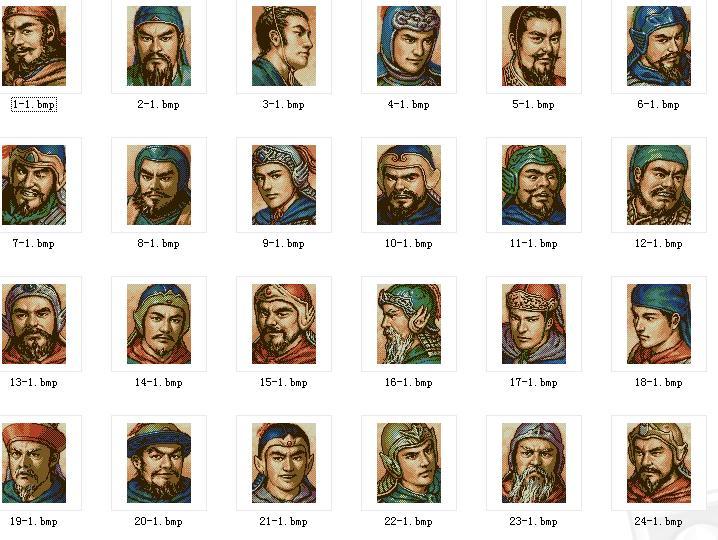Viewport: 718px width, 540px height.
Task: Select the 1-1.bmp portrait thumbnail
Action: (34, 46)
